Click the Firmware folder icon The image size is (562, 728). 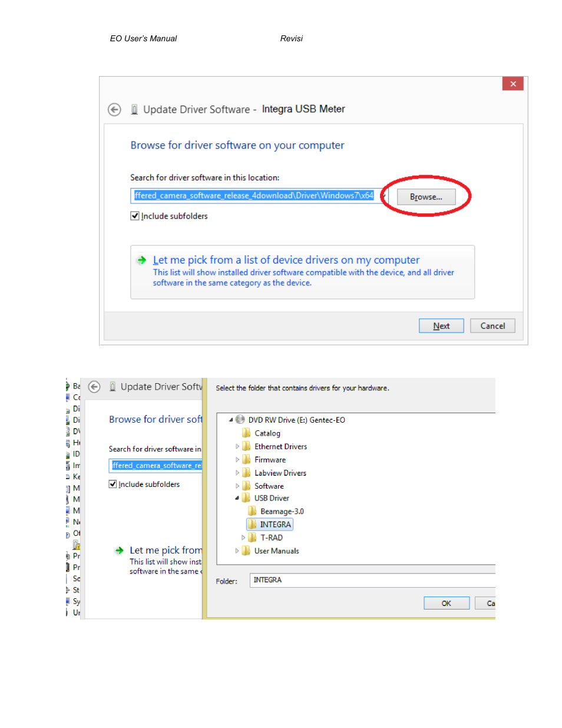point(247,459)
